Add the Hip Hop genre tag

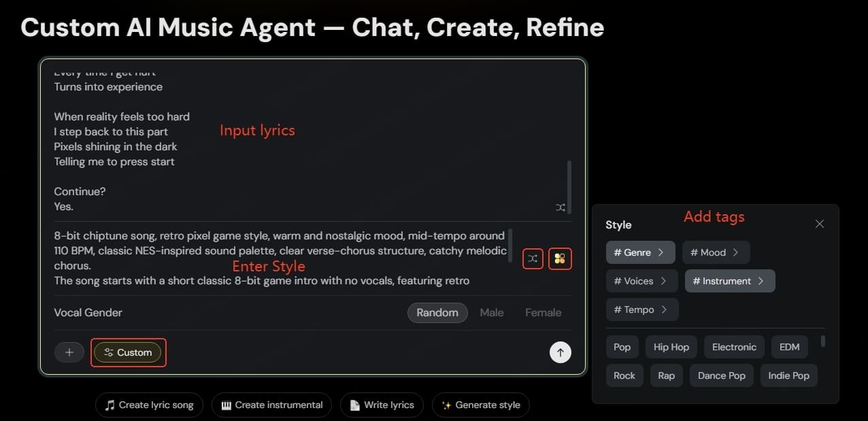tap(671, 347)
